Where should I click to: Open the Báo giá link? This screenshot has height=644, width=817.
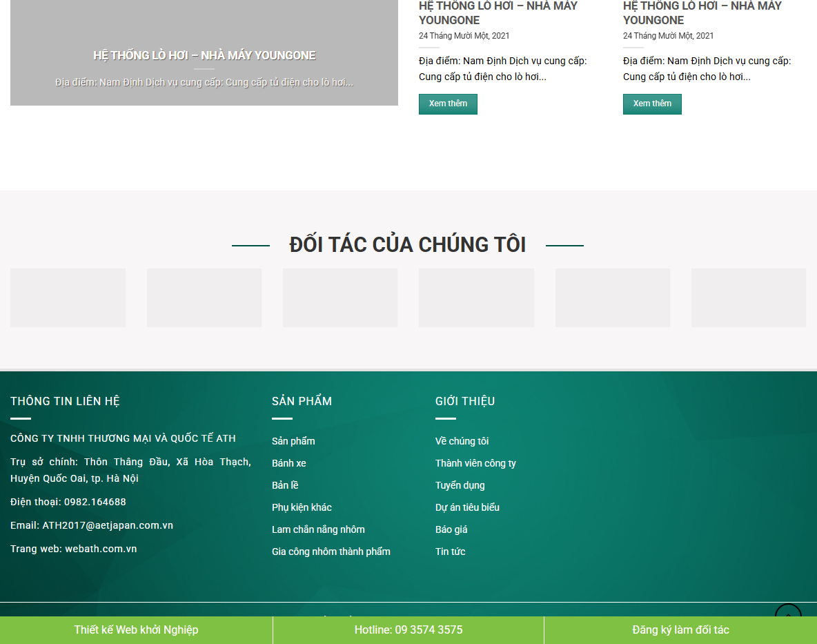click(451, 529)
